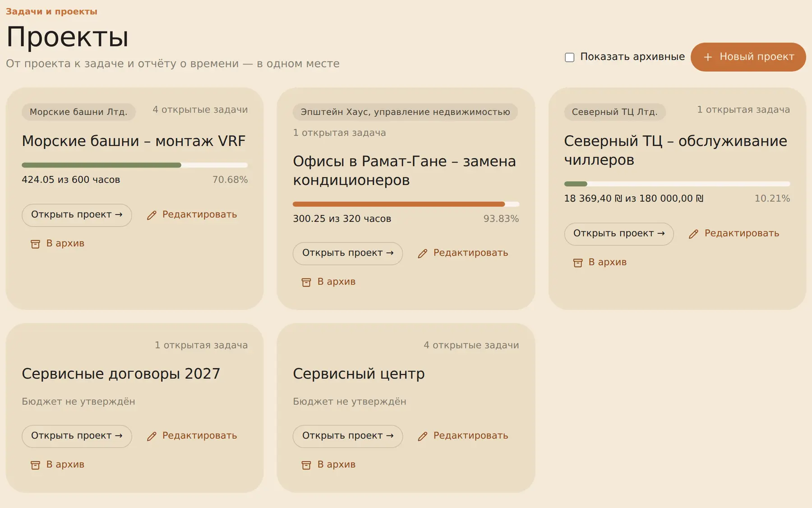Click the 300.25 из 320 часов text
Screen dimensions: 812x508
[x=342, y=219]
